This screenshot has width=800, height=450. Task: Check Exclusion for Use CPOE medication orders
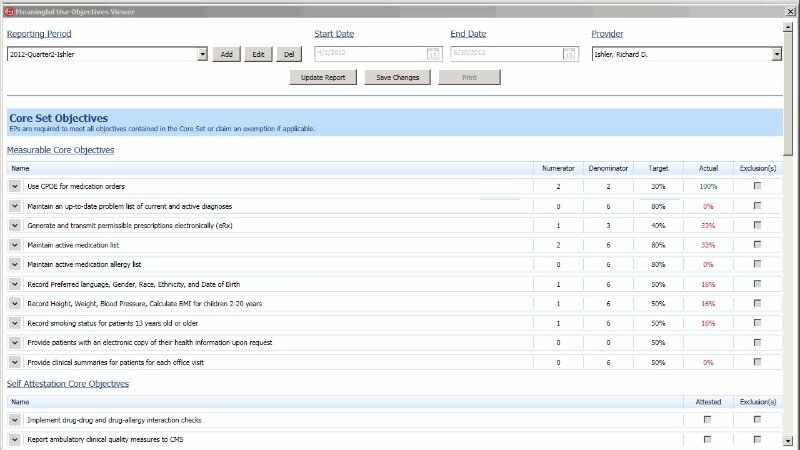point(757,186)
